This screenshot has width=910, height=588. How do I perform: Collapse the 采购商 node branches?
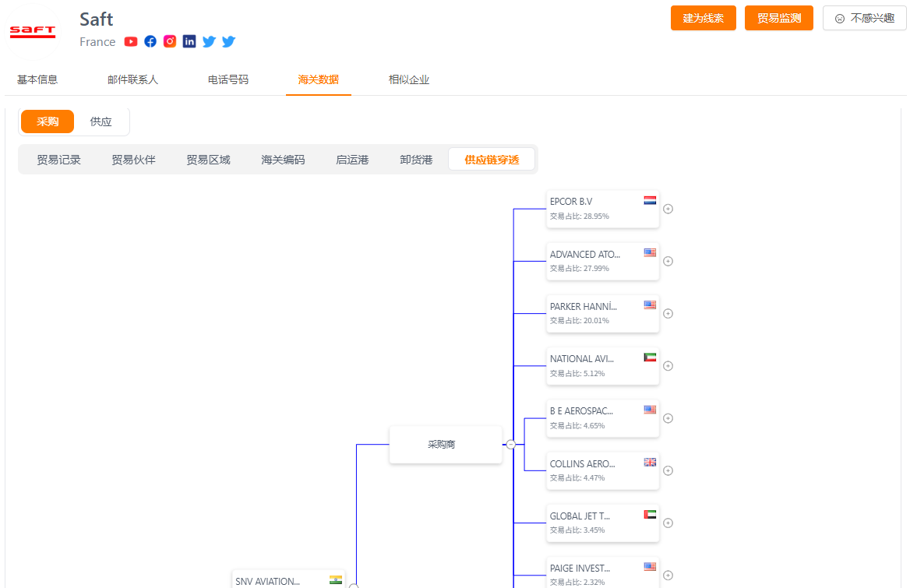coord(511,445)
